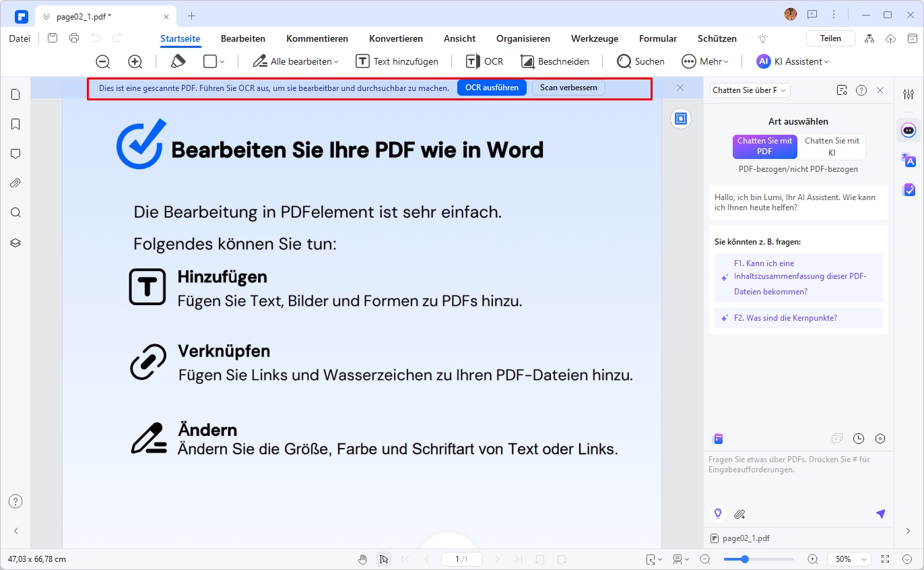Click the chat history clock icon
The height and width of the screenshot is (570, 924).
[x=859, y=439]
